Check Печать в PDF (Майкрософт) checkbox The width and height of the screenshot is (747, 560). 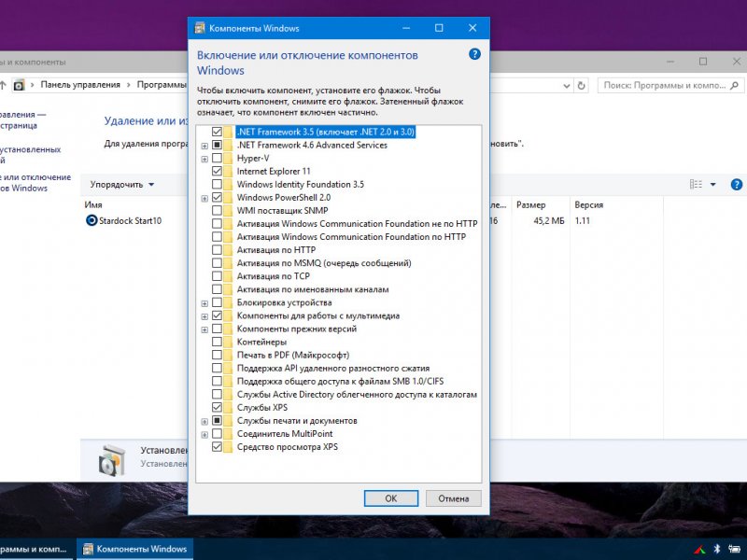217,355
